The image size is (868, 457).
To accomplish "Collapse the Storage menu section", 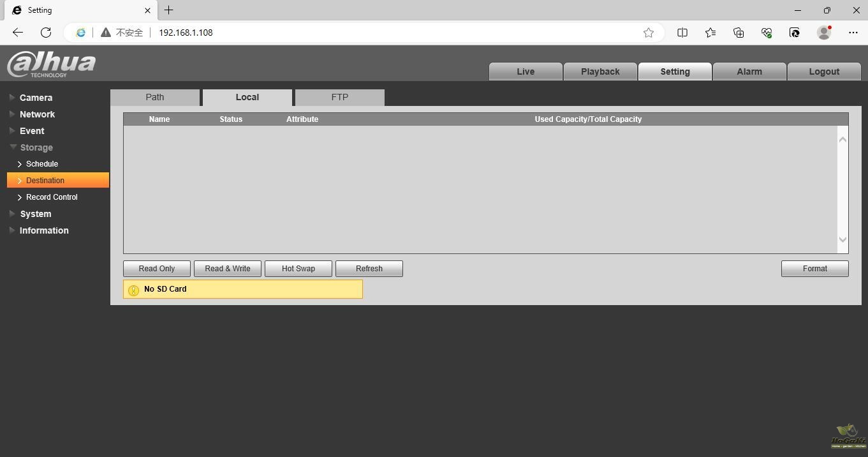I will coord(36,147).
